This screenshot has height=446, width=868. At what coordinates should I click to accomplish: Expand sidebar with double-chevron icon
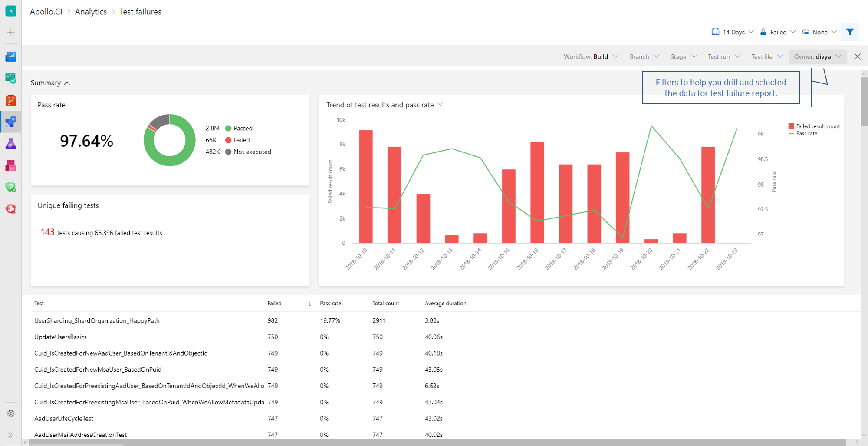[x=11, y=435]
